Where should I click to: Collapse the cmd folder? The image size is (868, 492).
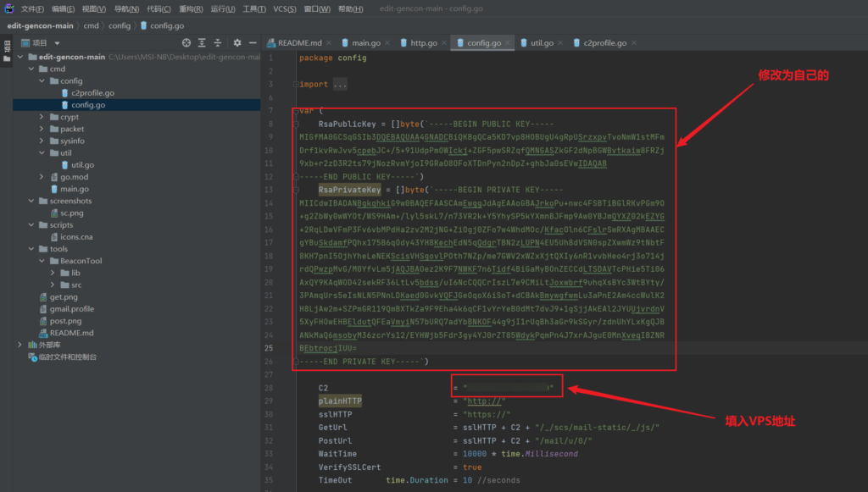click(x=31, y=69)
